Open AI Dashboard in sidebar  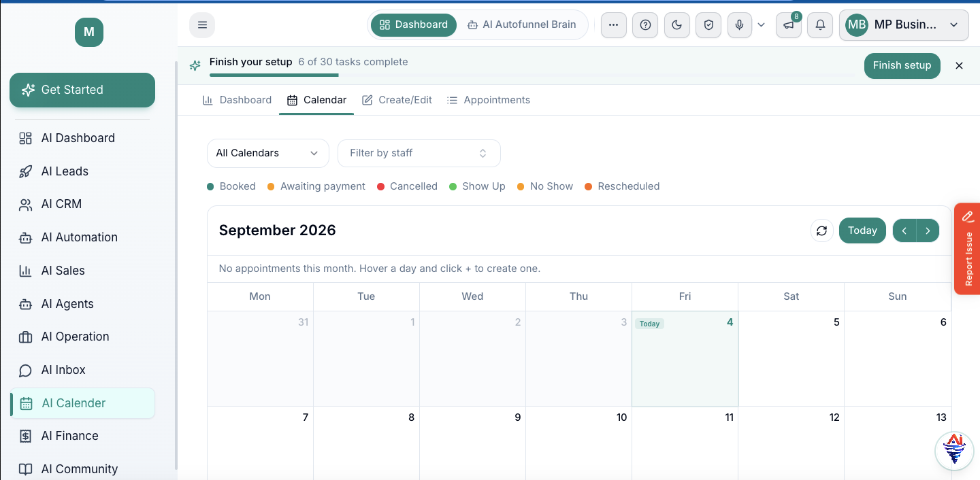[x=82, y=138]
